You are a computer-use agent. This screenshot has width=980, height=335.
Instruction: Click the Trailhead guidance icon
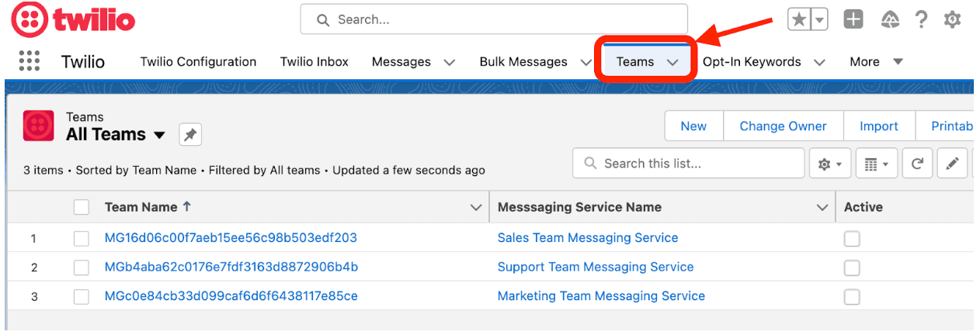coord(890,20)
